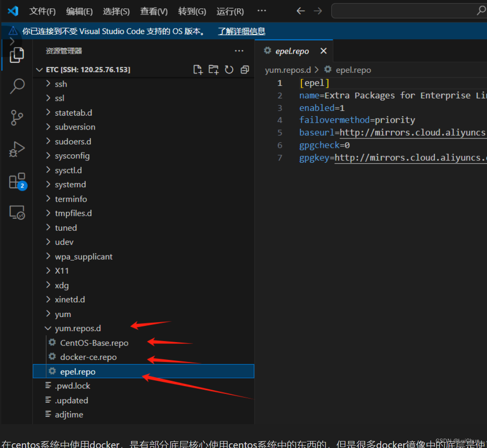Click the VS Code logo icon
487x448 pixels.
13,11
